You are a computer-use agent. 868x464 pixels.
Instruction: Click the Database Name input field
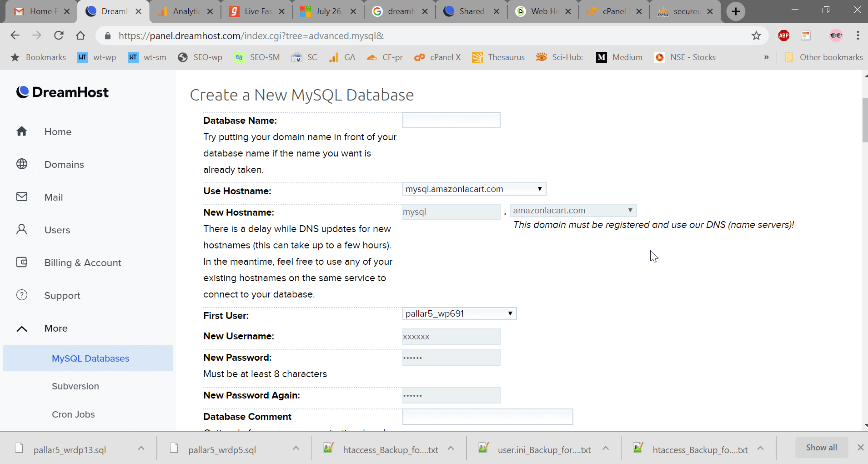[451, 120]
